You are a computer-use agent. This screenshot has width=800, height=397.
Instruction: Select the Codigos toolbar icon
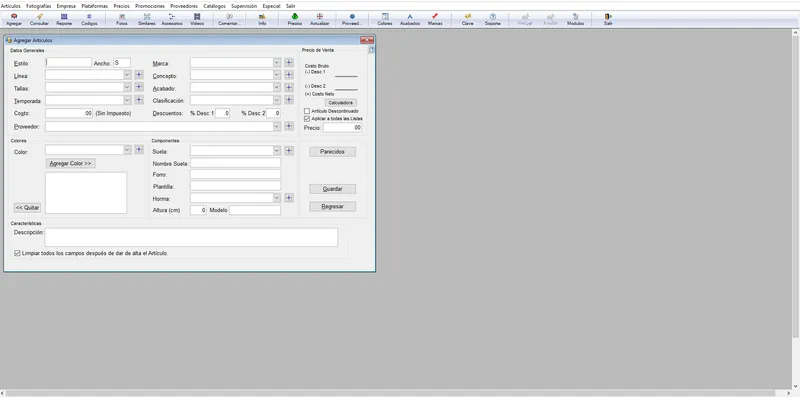tap(89, 19)
